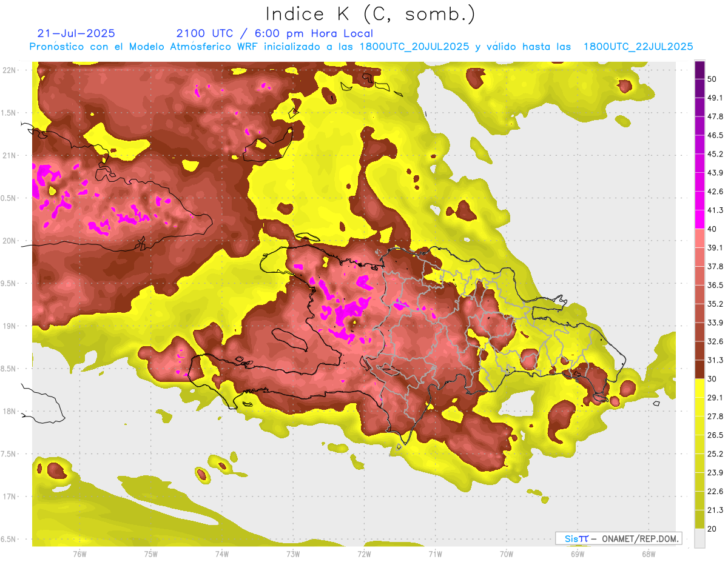Click the "29.1" value on the color scale
The image size is (728, 562).
(715, 398)
